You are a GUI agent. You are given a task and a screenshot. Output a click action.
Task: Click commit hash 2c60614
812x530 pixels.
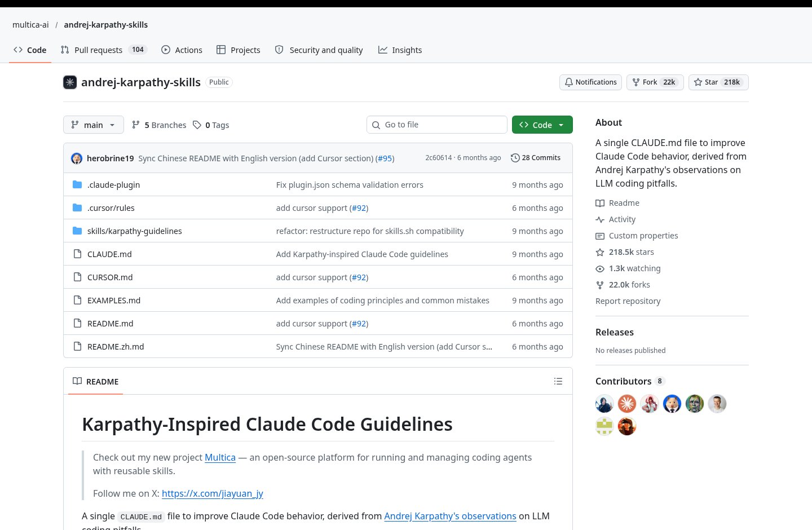[439, 158]
